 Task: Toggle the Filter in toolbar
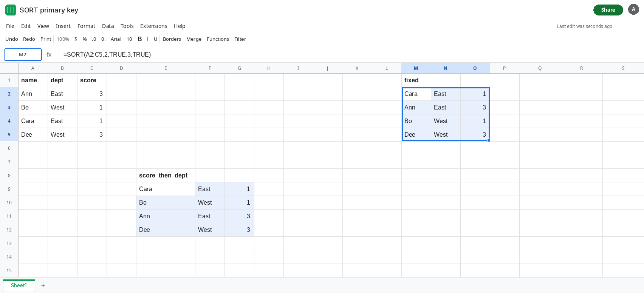point(240,39)
